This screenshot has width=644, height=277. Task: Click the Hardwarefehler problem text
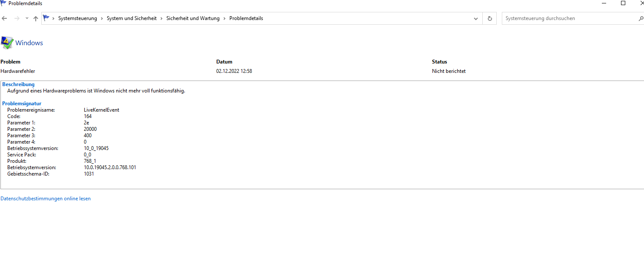coord(18,71)
